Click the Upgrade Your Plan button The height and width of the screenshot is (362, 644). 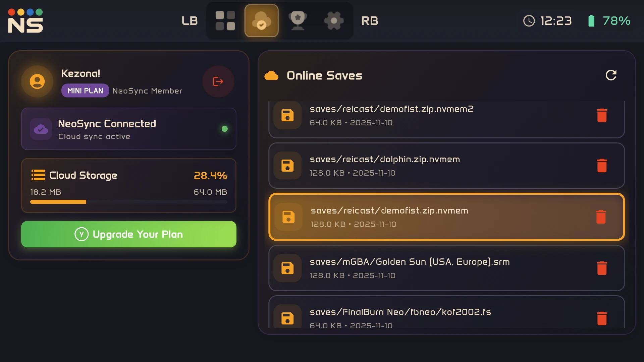pos(129,234)
